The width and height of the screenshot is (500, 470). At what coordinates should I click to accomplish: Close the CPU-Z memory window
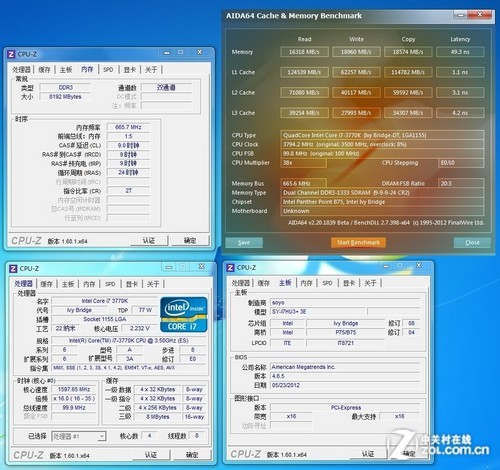point(199,52)
